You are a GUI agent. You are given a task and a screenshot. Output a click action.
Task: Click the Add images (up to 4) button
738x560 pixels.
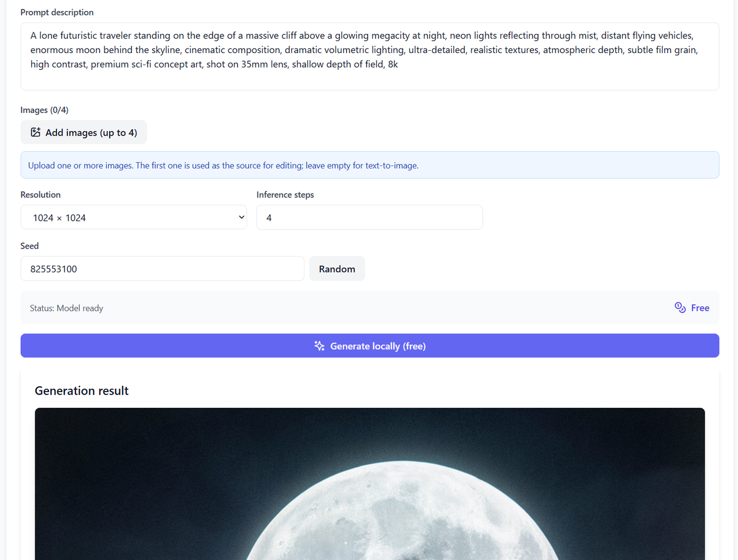pos(84,132)
